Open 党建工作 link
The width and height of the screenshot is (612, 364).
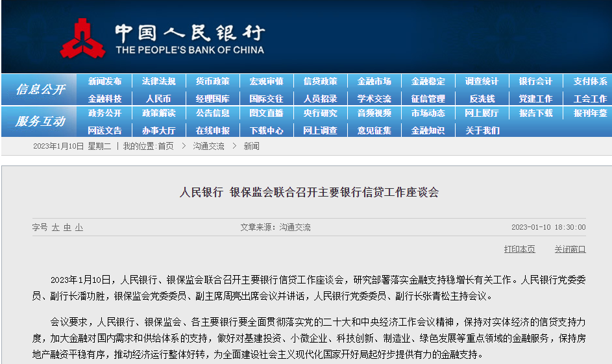[x=535, y=99]
